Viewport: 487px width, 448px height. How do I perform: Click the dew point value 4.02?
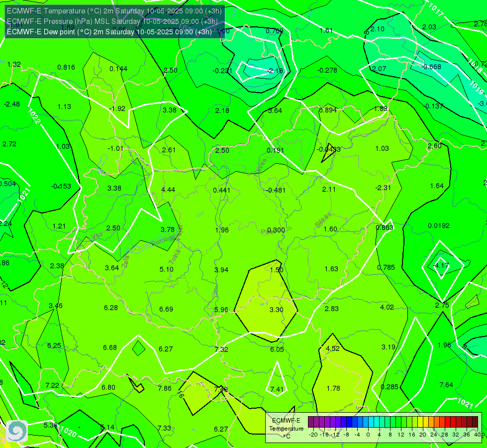pos(387,308)
